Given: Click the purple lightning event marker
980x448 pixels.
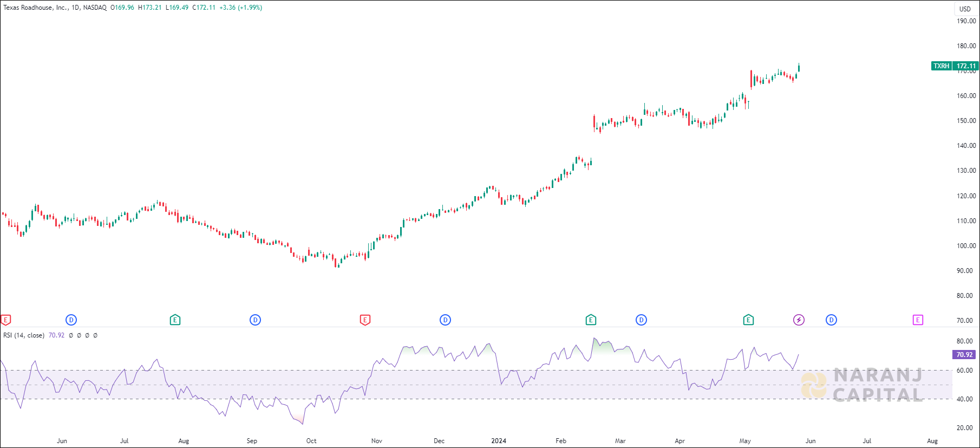Looking at the screenshot, I should pyautogui.click(x=799, y=320).
